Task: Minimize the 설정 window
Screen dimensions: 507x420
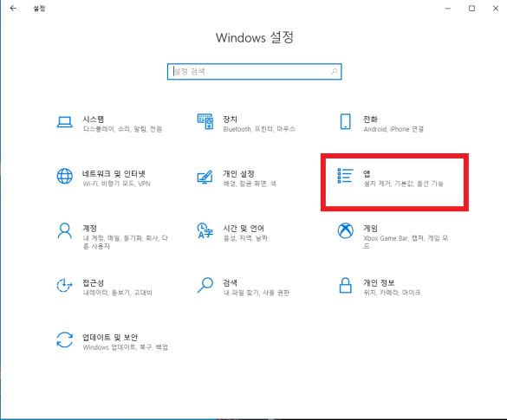Action: click(448, 9)
